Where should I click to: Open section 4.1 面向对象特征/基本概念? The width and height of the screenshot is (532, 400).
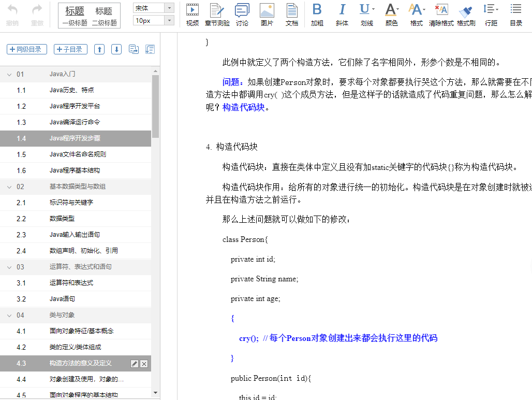pos(76,331)
